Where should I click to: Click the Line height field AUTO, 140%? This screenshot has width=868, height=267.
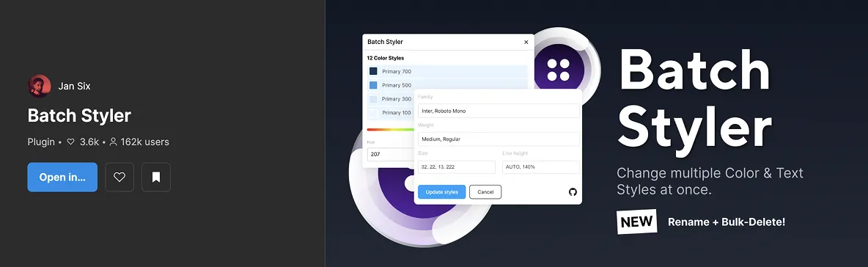tap(540, 167)
